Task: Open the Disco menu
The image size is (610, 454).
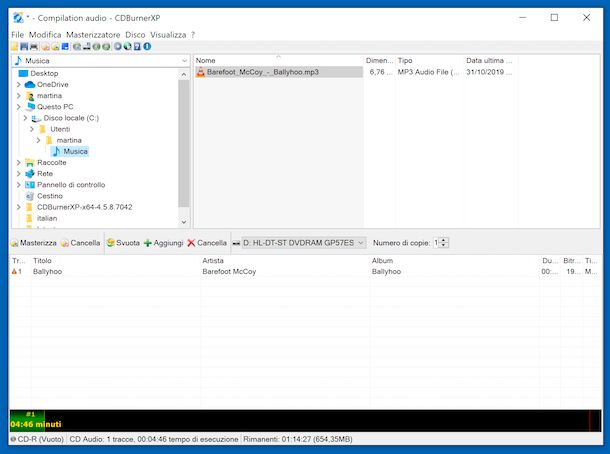Action: coord(135,35)
